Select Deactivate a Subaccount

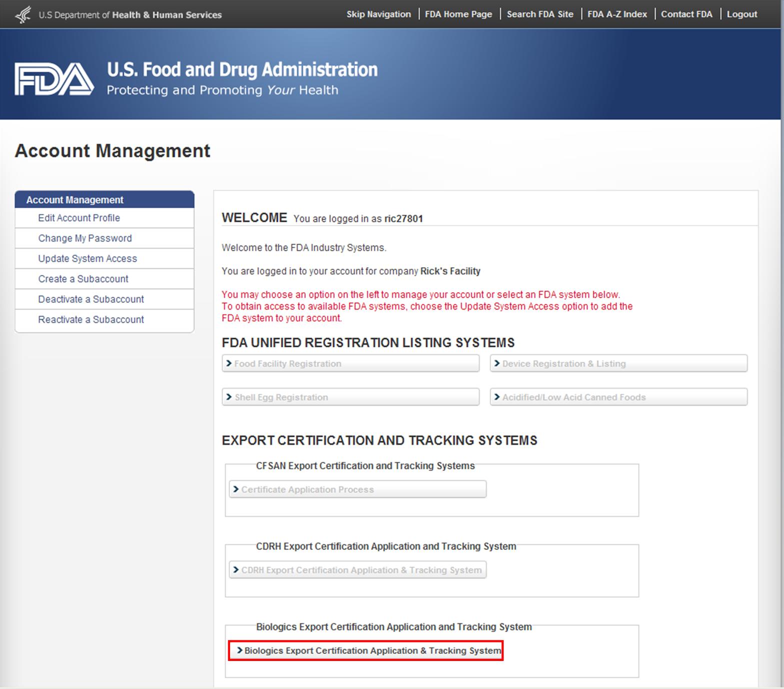(91, 299)
